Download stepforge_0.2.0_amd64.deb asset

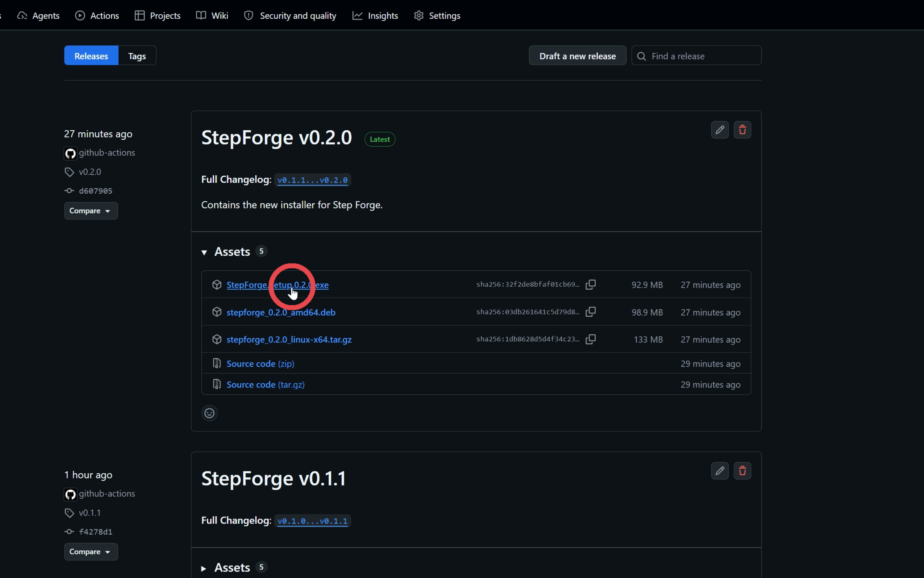pos(281,312)
